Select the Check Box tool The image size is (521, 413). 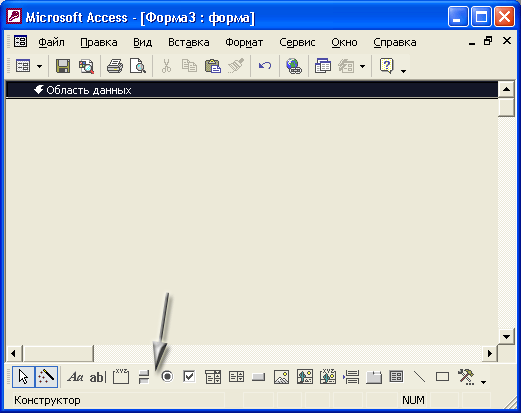(x=190, y=377)
